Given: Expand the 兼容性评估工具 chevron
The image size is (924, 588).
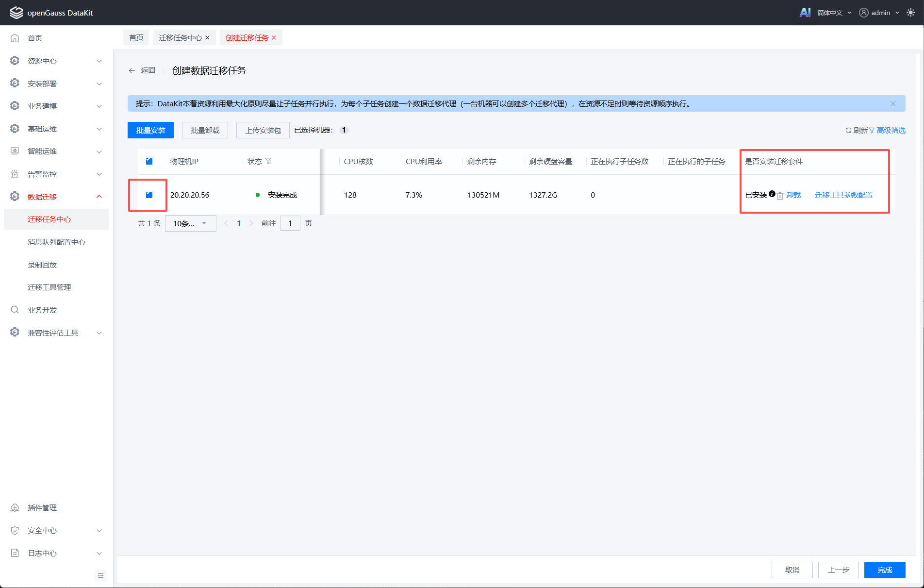Looking at the screenshot, I should pyautogui.click(x=99, y=333).
